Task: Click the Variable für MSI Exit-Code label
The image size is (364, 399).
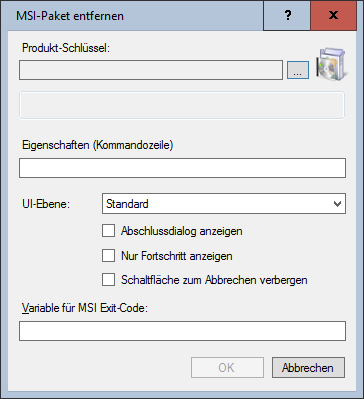Action: (85, 308)
